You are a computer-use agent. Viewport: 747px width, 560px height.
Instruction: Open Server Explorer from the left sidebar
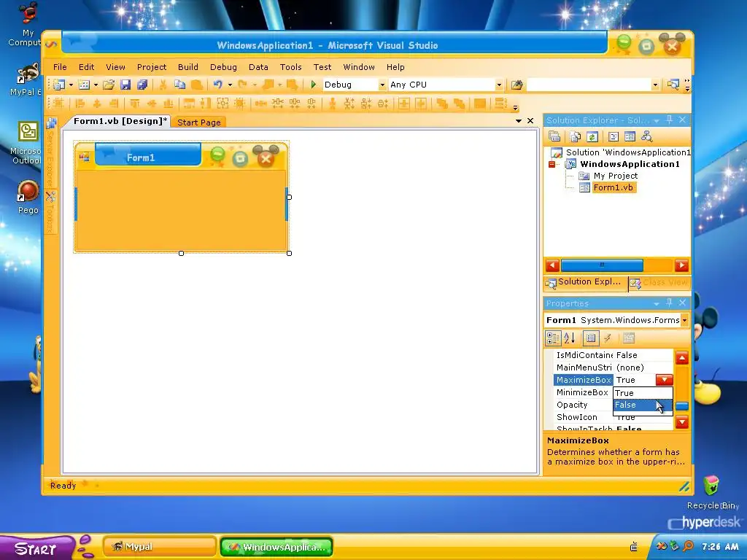click(x=50, y=152)
